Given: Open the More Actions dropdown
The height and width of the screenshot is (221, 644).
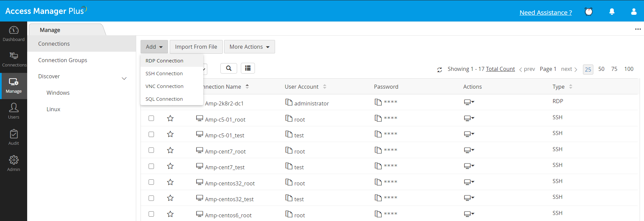Looking at the screenshot, I should (x=250, y=47).
